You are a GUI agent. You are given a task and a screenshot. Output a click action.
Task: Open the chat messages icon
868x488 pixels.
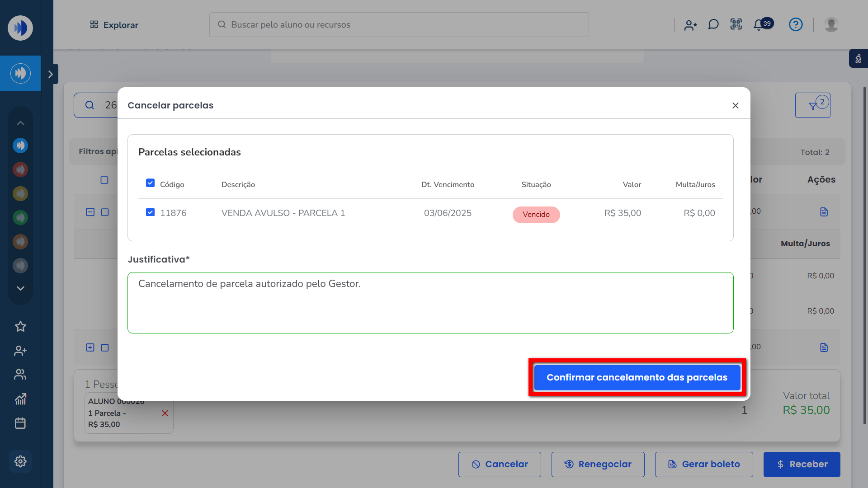(x=713, y=24)
